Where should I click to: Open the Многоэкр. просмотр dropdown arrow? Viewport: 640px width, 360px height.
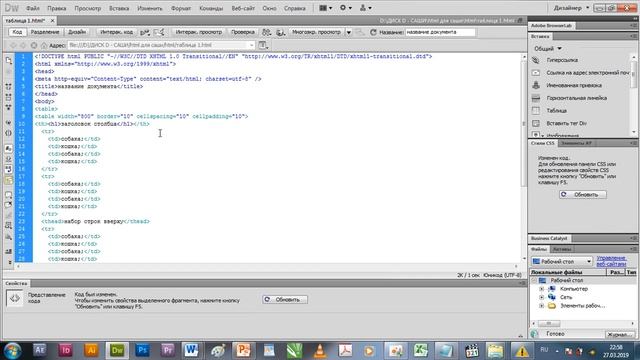pos(349,32)
